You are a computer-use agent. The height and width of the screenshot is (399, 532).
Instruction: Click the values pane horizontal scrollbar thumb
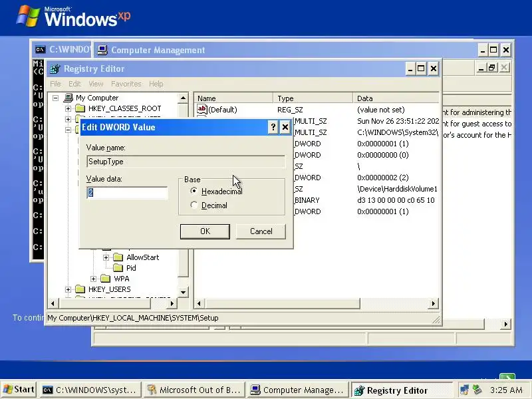point(282,303)
